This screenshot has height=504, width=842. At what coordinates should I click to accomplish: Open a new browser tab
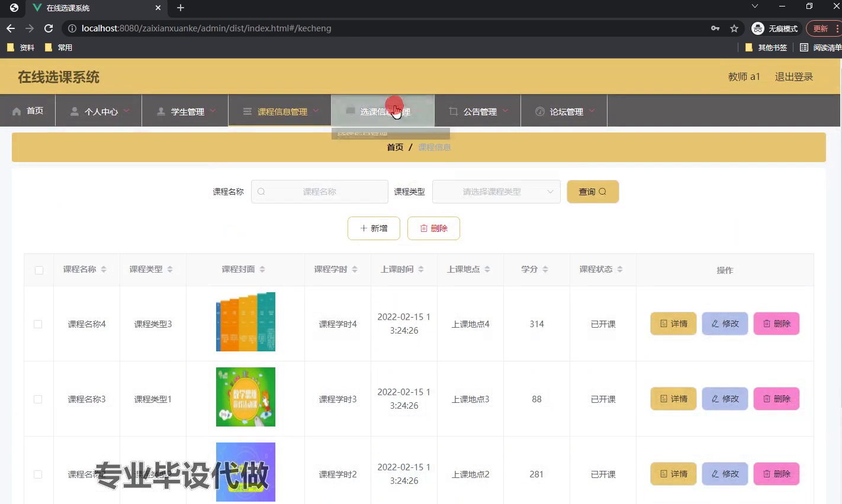pyautogui.click(x=181, y=8)
